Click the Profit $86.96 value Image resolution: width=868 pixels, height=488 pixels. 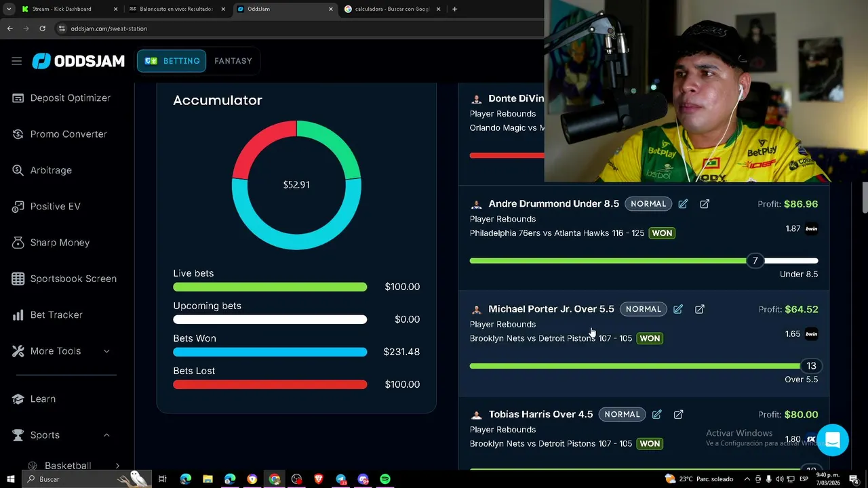(x=801, y=204)
